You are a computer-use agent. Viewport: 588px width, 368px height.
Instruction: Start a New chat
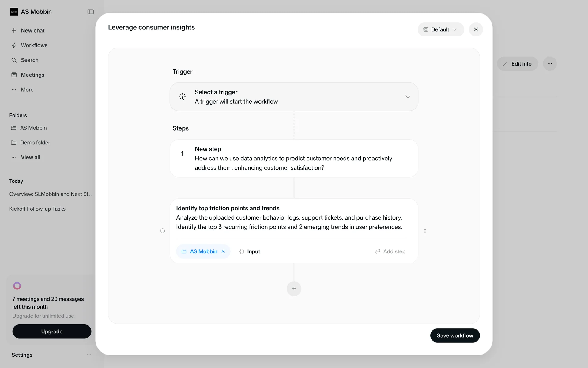click(x=32, y=30)
